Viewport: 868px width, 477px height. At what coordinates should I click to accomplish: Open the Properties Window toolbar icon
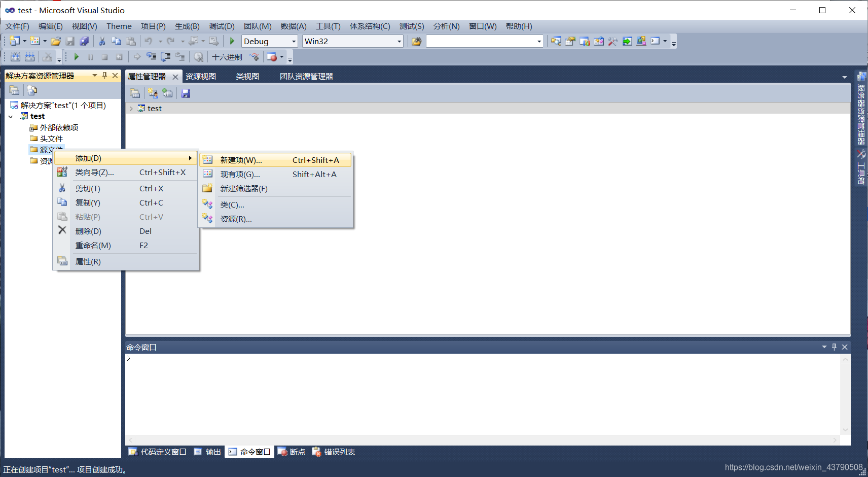[570, 41]
